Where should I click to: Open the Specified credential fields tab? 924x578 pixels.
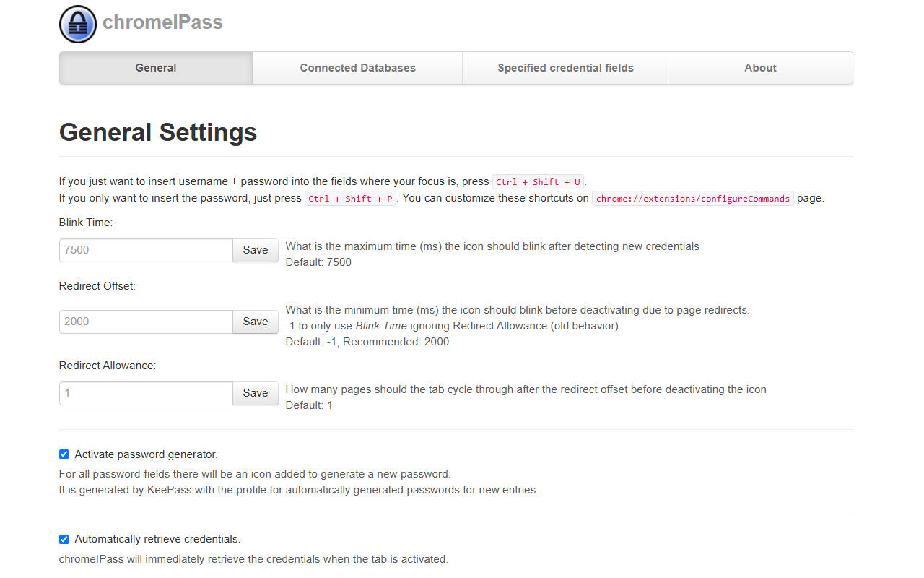pyautogui.click(x=565, y=67)
